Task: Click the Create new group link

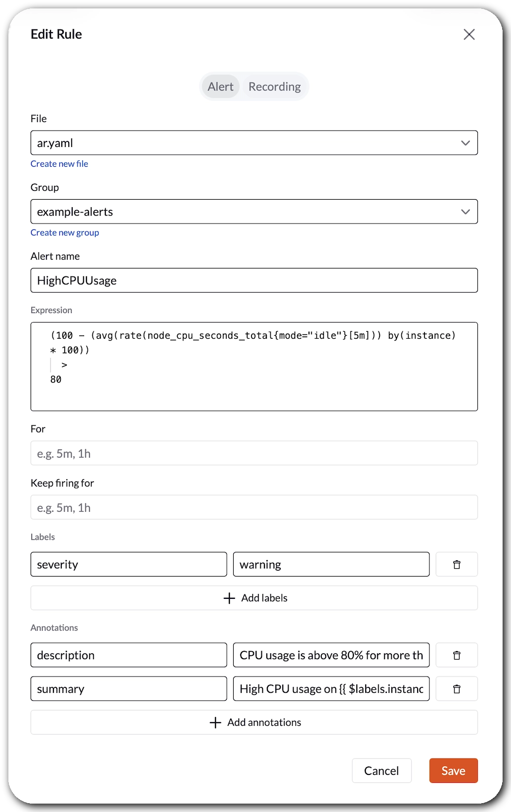Action: [65, 232]
